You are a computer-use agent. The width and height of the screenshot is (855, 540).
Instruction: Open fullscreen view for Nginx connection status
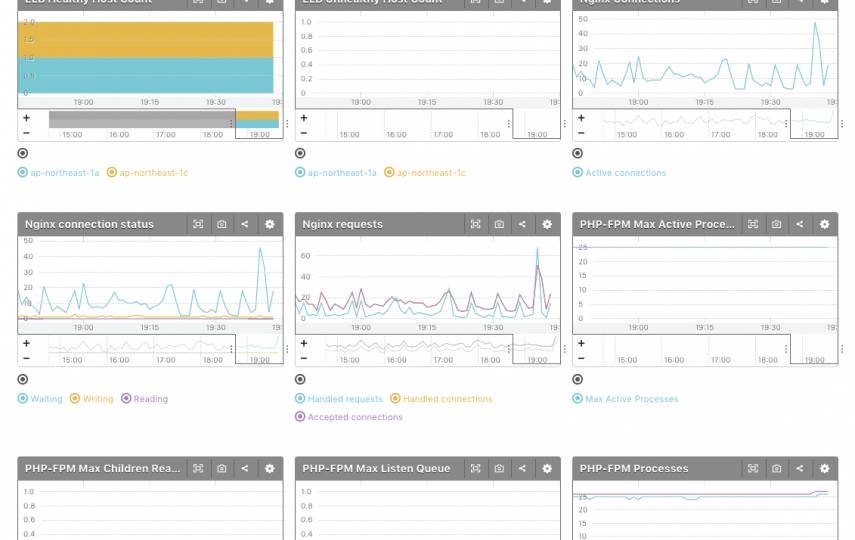click(x=198, y=225)
